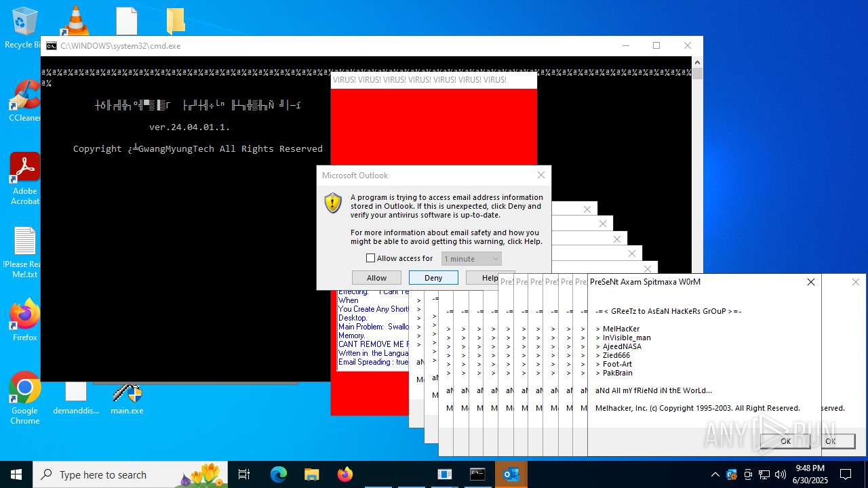Click the MelHacker name in greetings list
868x488 pixels.
point(621,329)
